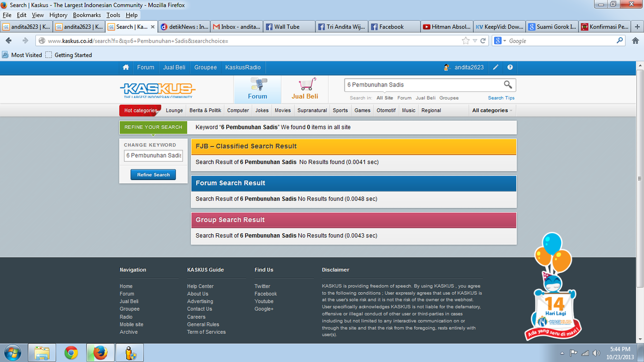The width and height of the screenshot is (644, 362).
Task: Click the Google search magnifier in browser search bar
Action: (x=620, y=41)
